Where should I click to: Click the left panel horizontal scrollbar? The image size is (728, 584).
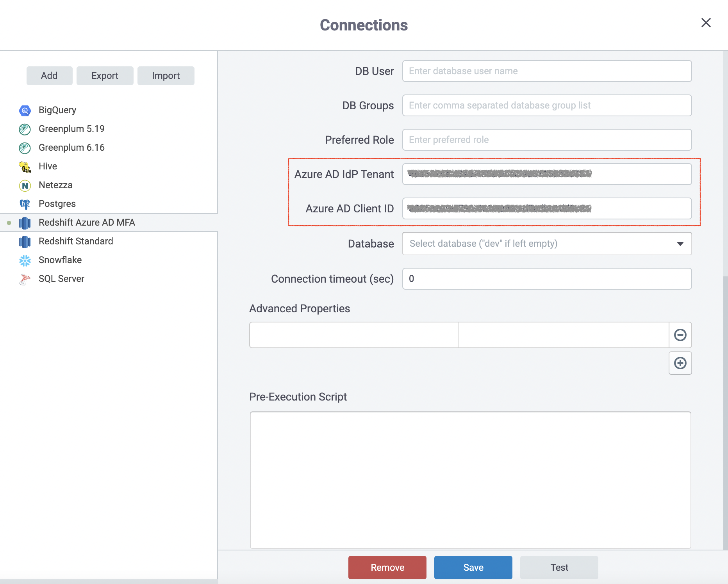pyautogui.click(x=109, y=582)
